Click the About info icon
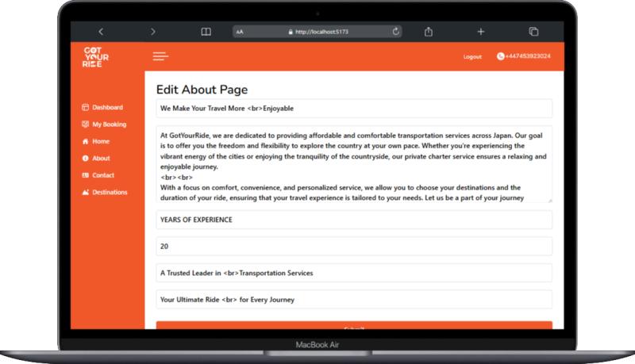635x364 pixels. pos(85,158)
